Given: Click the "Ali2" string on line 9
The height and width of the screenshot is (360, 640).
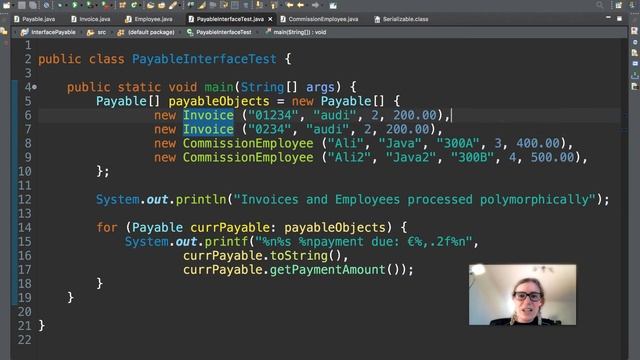Looking at the screenshot, I should 349,158.
